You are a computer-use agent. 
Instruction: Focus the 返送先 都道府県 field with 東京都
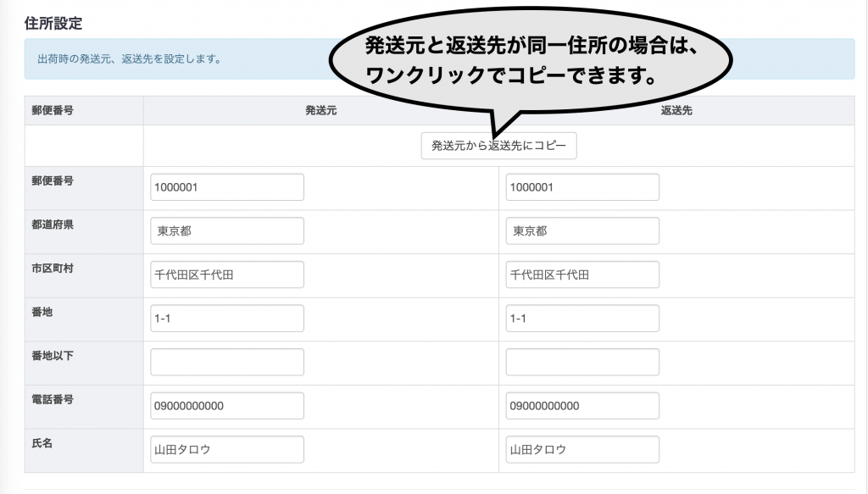click(582, 230)
